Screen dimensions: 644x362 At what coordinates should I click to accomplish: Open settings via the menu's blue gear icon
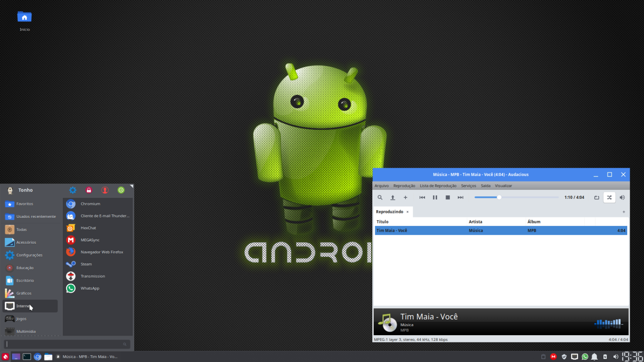click(73, 190)
